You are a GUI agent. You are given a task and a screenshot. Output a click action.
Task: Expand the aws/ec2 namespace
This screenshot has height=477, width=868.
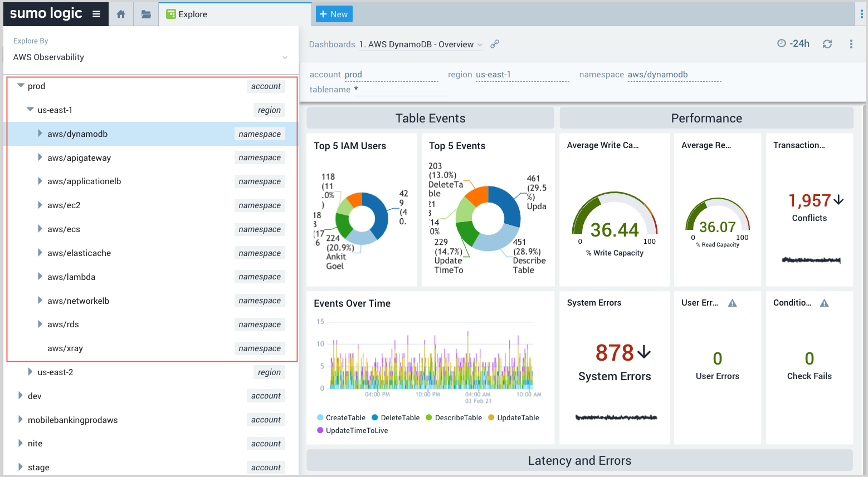40,205
